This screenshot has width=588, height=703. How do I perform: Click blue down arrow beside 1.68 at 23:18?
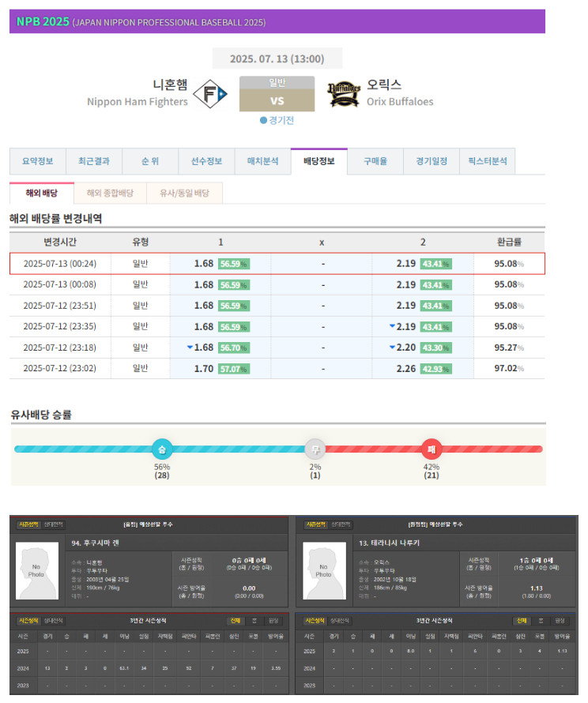click(190, 347)
